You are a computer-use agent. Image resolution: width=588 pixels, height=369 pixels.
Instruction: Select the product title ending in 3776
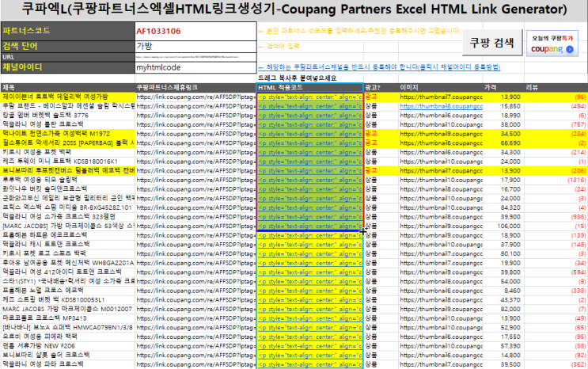click(x=46, y=116)
